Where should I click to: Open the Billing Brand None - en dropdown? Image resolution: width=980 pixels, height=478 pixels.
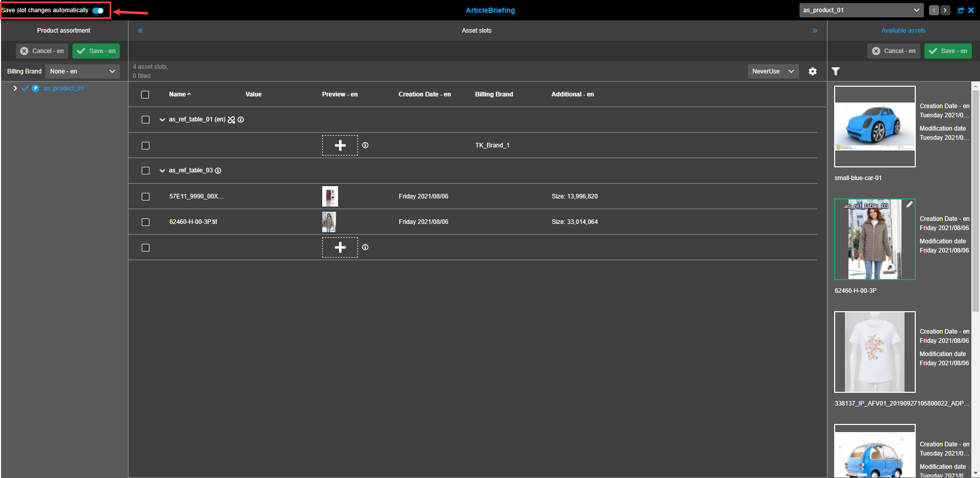coord(82,71)
